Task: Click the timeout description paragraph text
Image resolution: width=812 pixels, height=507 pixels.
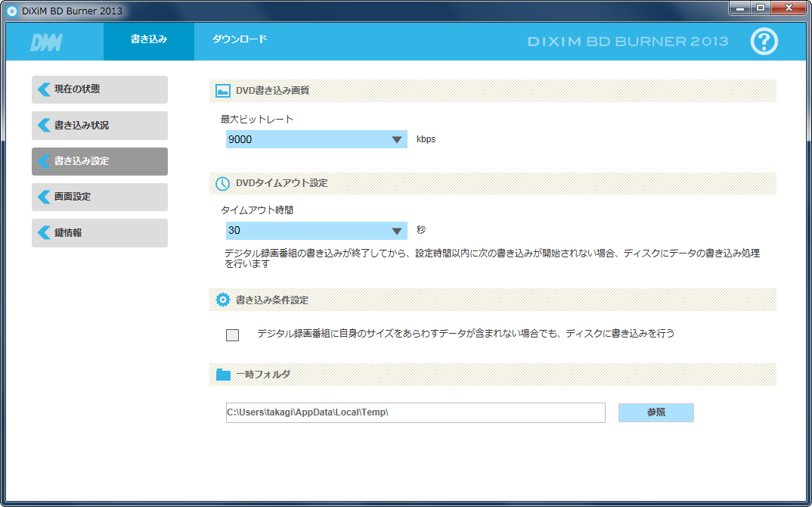Action: [492, 258]
